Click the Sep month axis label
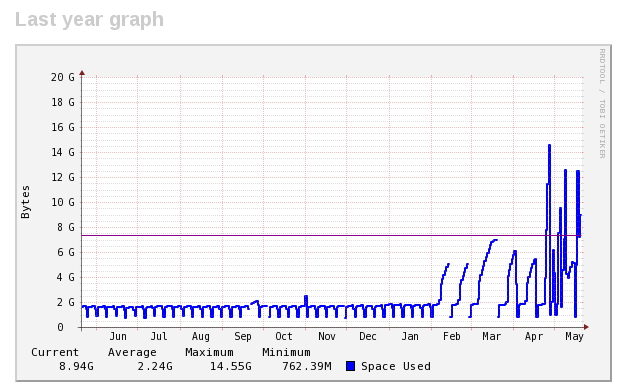Image resolution: width=630 pixels, height=388 pixels. point(243,336)
